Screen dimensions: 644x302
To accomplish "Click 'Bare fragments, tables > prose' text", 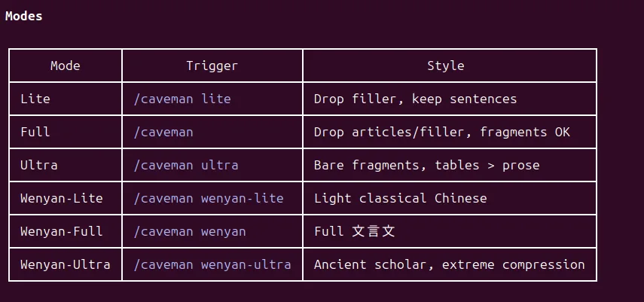I will (x=426, y=165).
